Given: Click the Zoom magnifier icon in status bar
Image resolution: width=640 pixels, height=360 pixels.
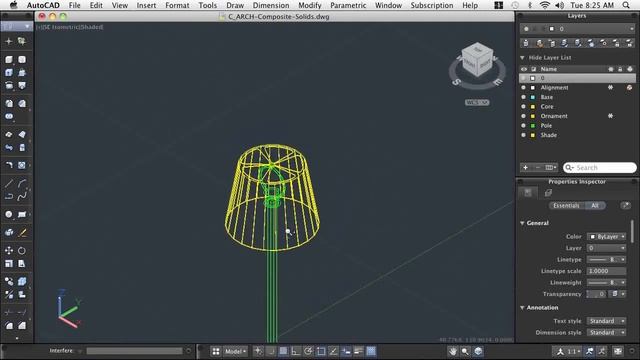Looking at the screenshot, I should pos(465,351).
